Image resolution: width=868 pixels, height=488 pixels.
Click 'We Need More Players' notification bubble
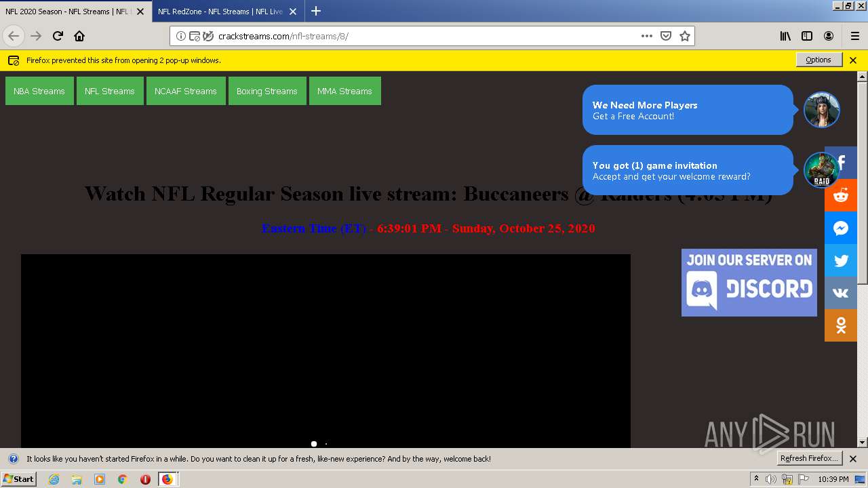(688, 110)
